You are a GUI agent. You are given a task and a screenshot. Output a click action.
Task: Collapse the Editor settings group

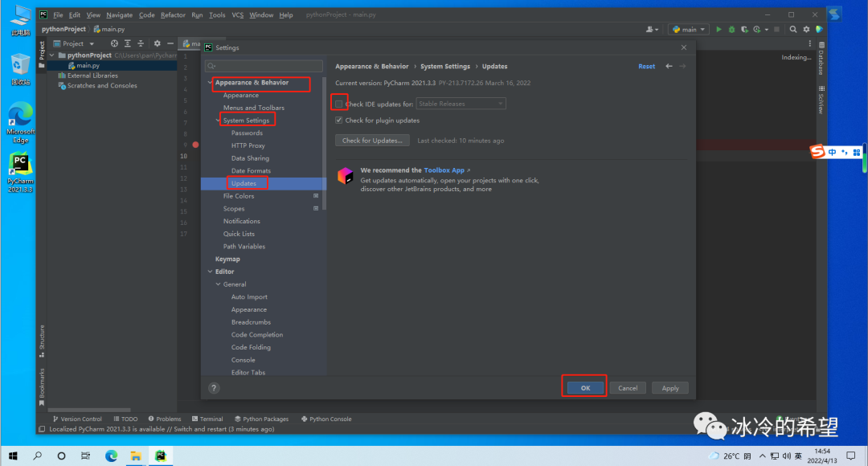(210, 272)
